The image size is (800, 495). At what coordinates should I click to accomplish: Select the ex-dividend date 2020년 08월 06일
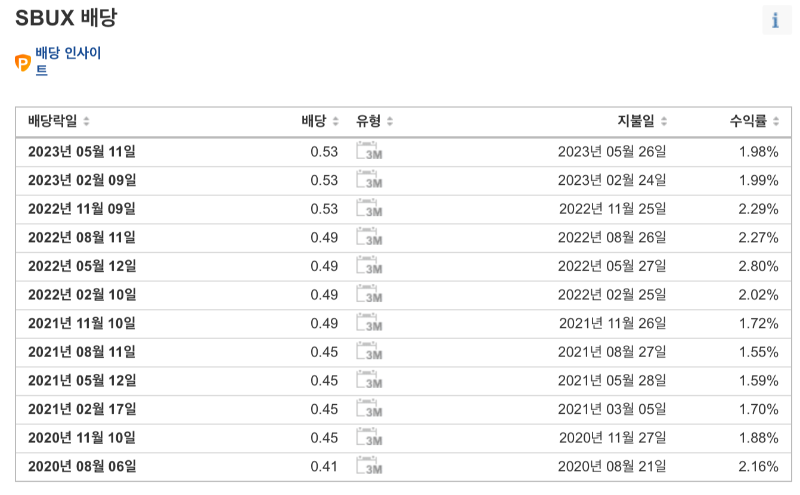coord(82,466)
